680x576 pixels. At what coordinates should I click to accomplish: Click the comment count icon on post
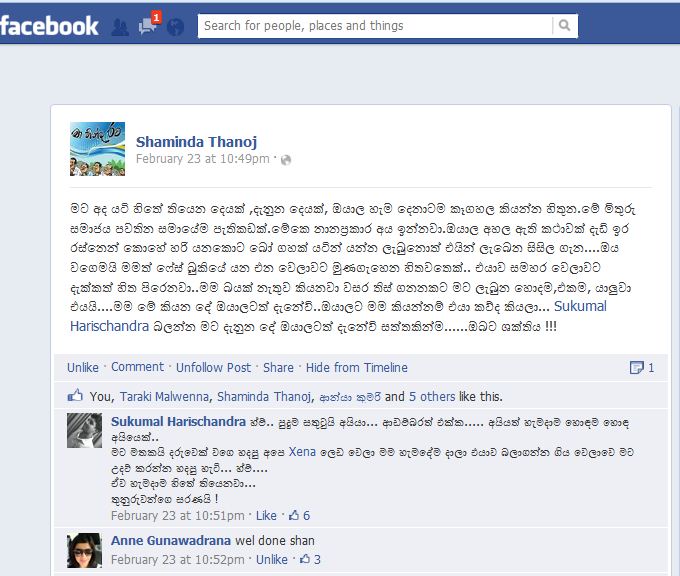[x=637, y=367]
